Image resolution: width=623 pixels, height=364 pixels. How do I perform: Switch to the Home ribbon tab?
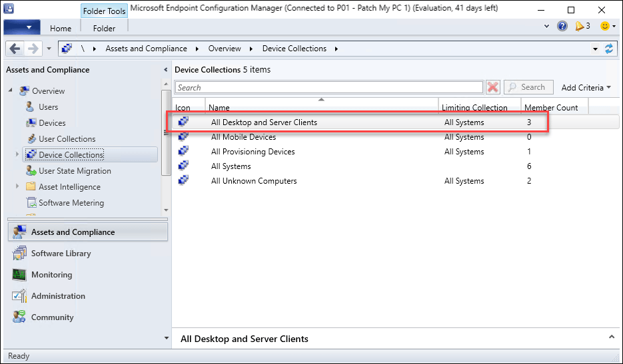tap(61, 28)
